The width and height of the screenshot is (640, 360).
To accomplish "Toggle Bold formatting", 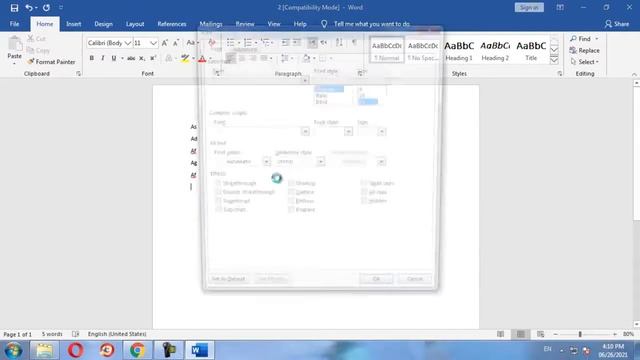I will point(91,58).
